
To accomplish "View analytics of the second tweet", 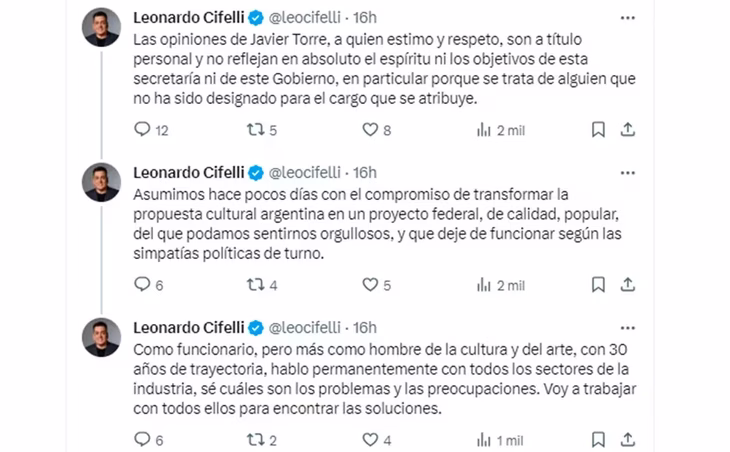I will point(484,285).
